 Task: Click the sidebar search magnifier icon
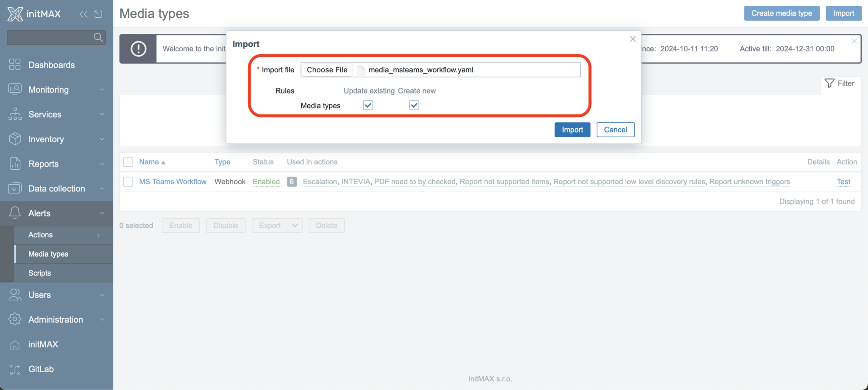point(98,37)
